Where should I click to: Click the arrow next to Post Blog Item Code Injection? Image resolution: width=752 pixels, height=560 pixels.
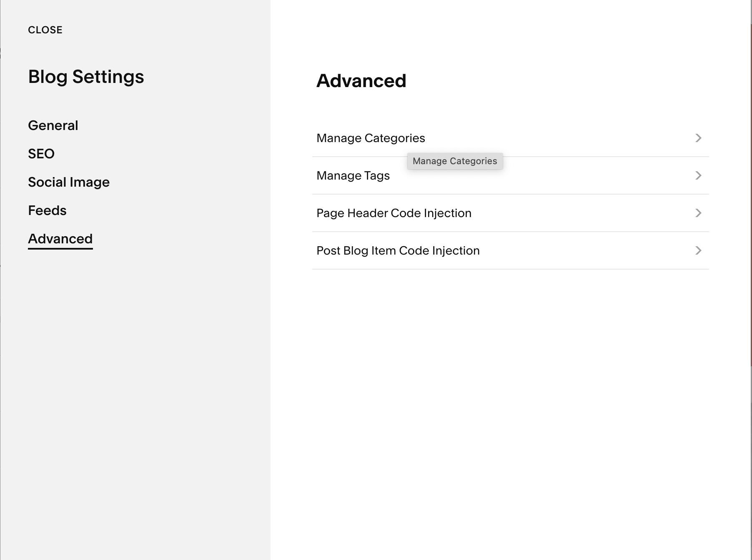click(x=698, y=250)
